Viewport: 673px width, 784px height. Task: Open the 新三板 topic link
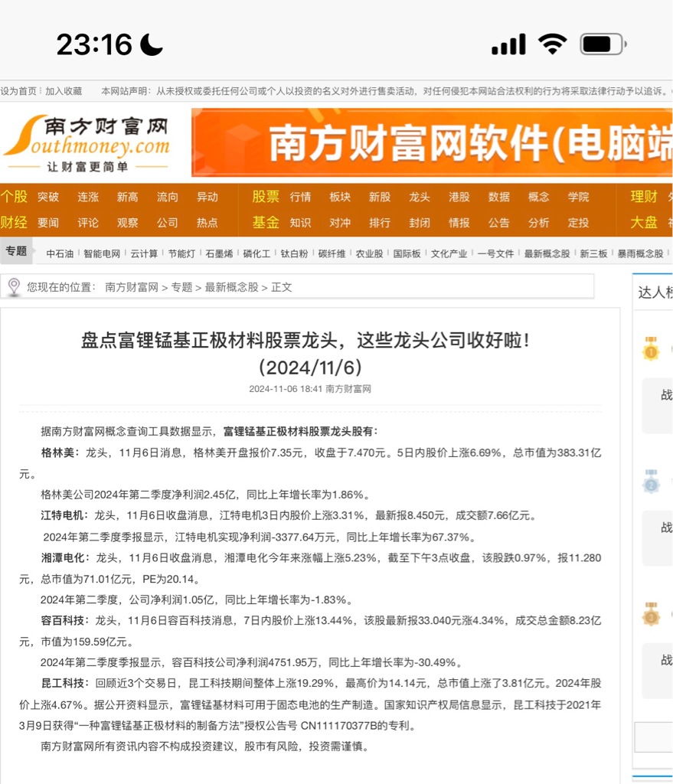pyautogui.click(x=593, y=254)
